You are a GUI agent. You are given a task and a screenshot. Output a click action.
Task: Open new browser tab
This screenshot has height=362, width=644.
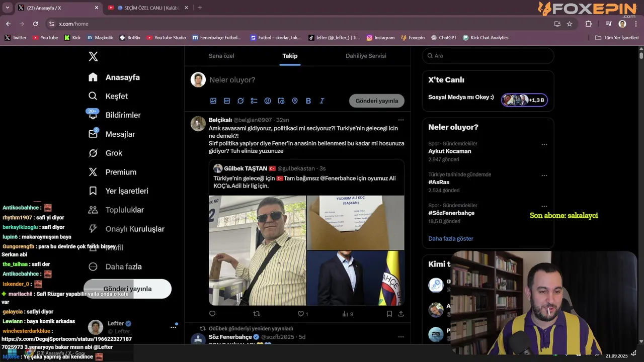200,8
